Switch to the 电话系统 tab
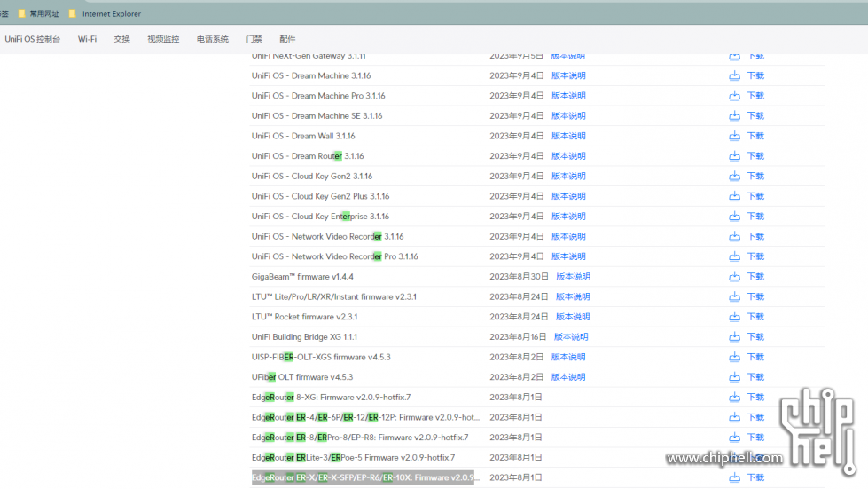 [213, 39]
